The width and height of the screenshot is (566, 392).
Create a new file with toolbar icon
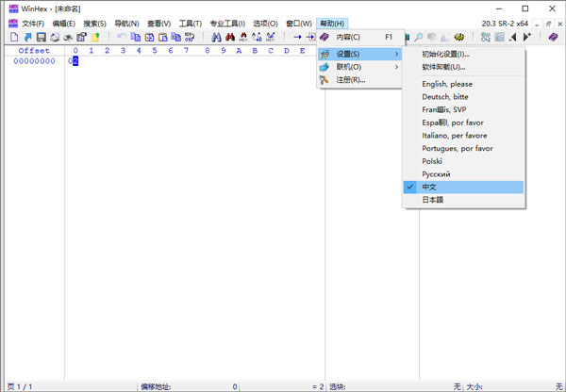click(x=14, y=37)
